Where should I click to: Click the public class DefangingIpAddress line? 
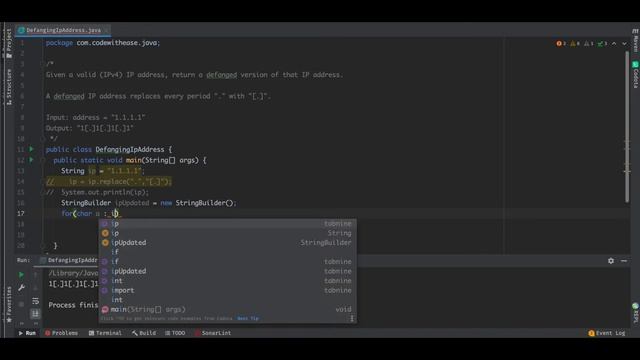(x=109, y=150)
